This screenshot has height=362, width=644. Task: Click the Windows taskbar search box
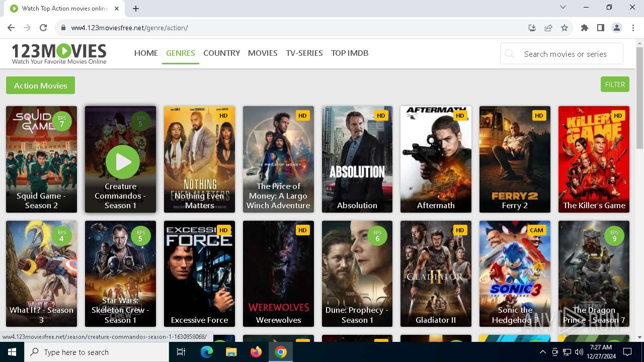click(x=97, y=352)
